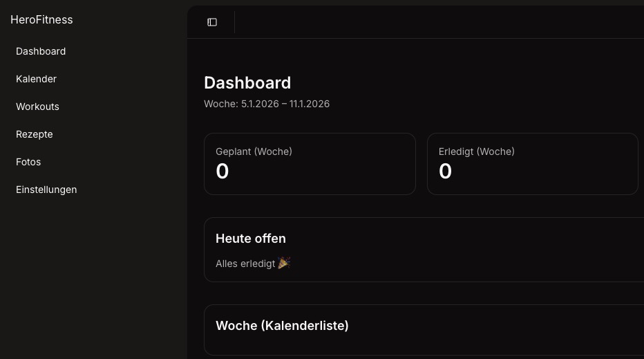Click the Erledigt (Woche) label

476,151
